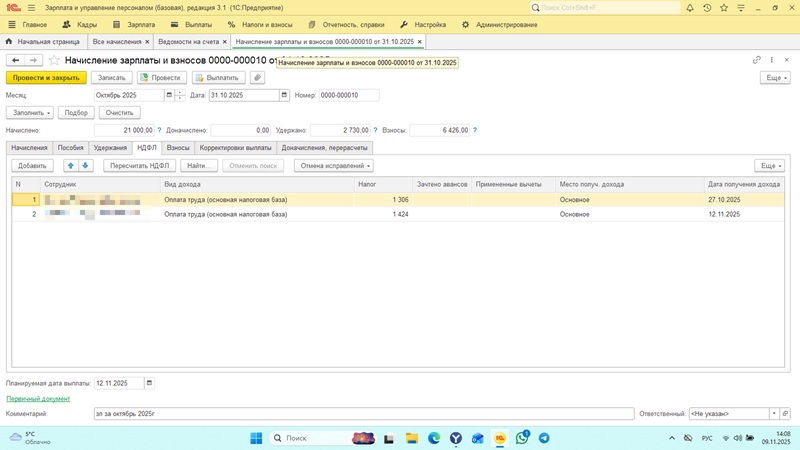The image size is (800, 450).
Task: Open calendar picker for Дата field
Action: coord(284,96)
